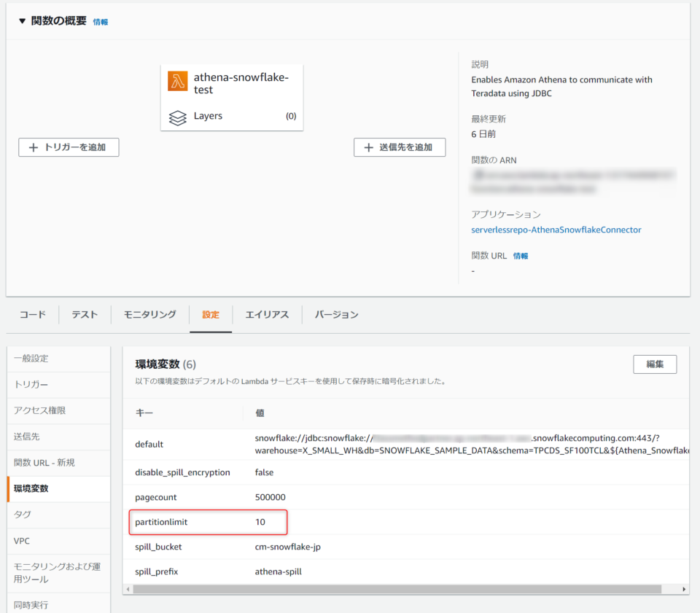
Task: Select the 500000 value cell
Action: [270, 497]
